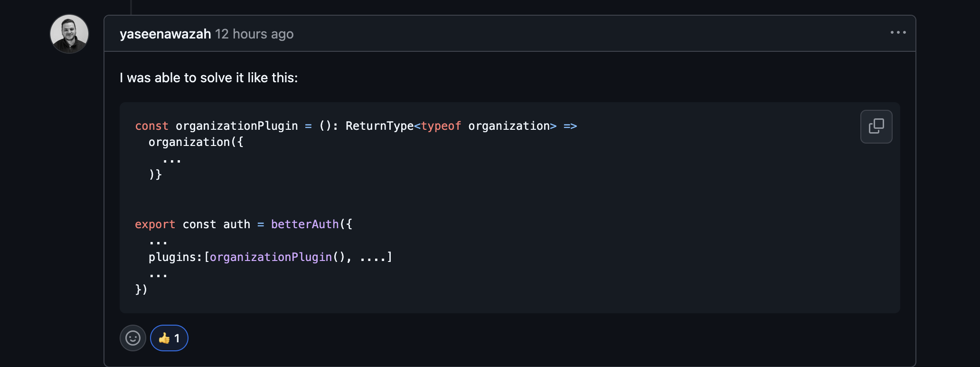This screenshot has height=367, width=980.
Task: Click organizationPlugin in the const declaration
Action: click(x=236, y=126)
